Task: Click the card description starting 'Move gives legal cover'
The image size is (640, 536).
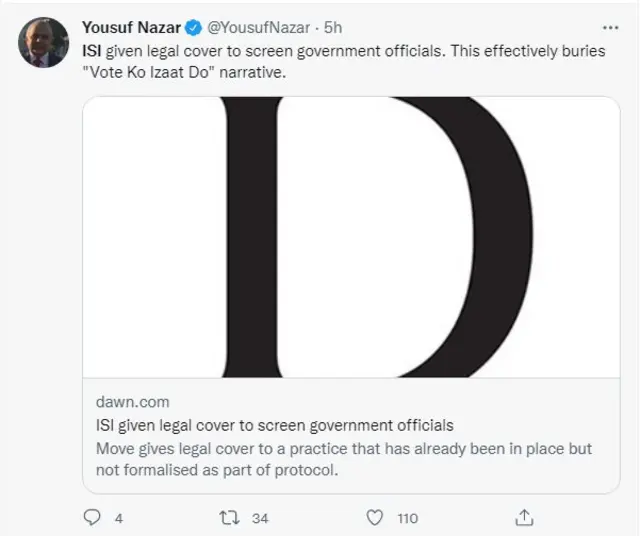Action: coord(343,448)
